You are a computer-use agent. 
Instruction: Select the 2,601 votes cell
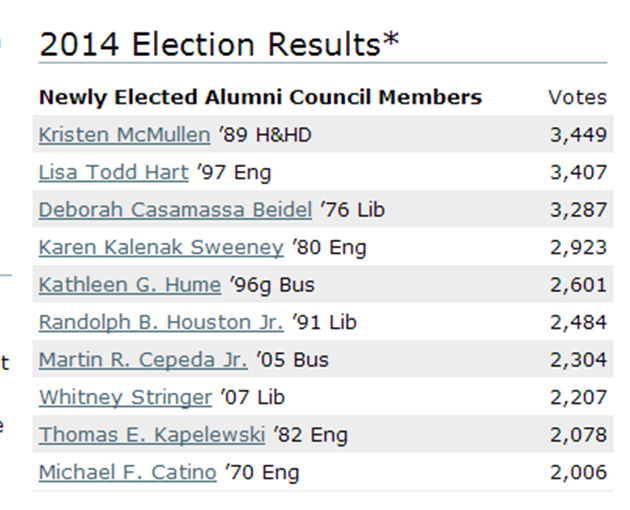point(578,285)
